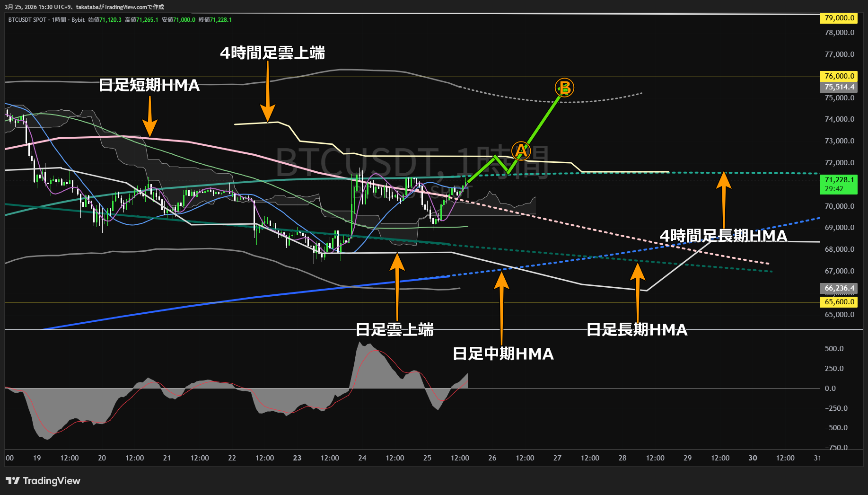Click the 66,236.4 gray price label
Screen dimensions: 868x495
[839, 288]
